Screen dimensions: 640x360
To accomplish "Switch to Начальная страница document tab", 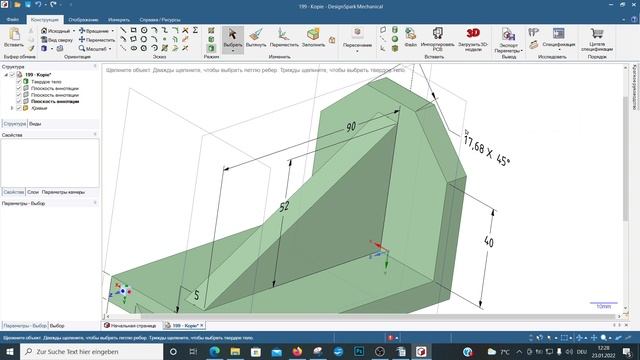I will 130,326.
